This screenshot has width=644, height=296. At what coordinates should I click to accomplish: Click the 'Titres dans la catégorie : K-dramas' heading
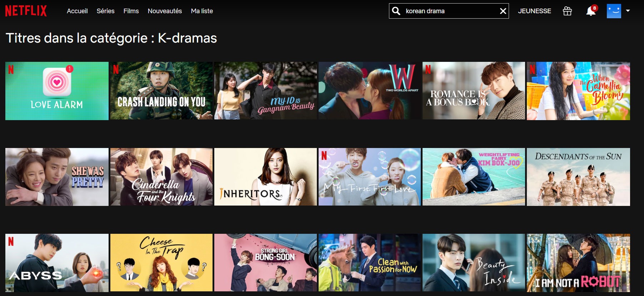[x=111, y=38]
